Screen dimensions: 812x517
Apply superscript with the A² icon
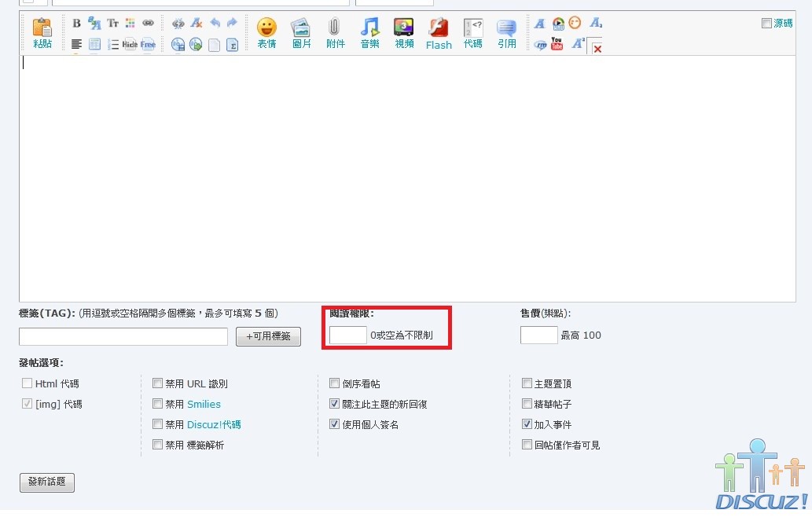point(578,43)
